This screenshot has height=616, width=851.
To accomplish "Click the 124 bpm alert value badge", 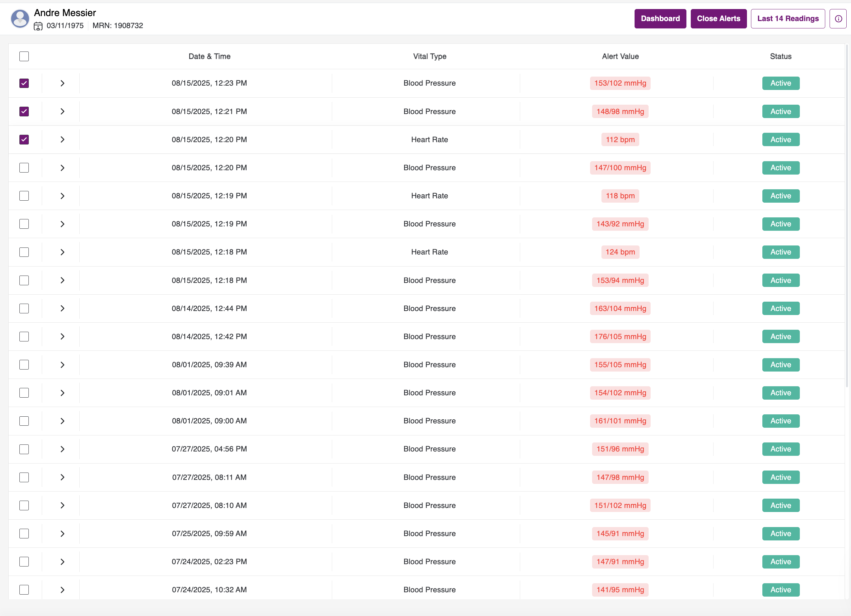I will point(620,252).
